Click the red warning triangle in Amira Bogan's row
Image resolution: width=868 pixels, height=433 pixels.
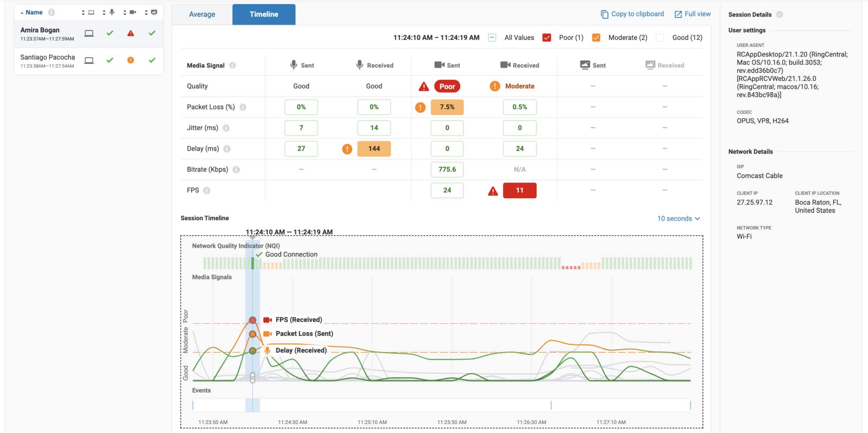tap(131, 33)
